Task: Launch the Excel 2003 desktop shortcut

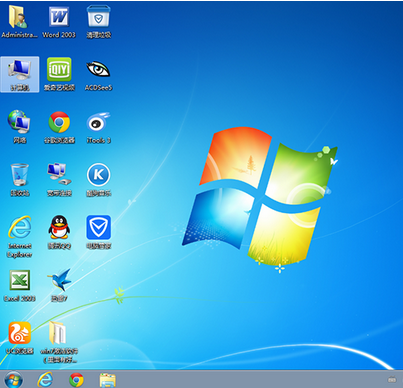Action: [20, 286]
